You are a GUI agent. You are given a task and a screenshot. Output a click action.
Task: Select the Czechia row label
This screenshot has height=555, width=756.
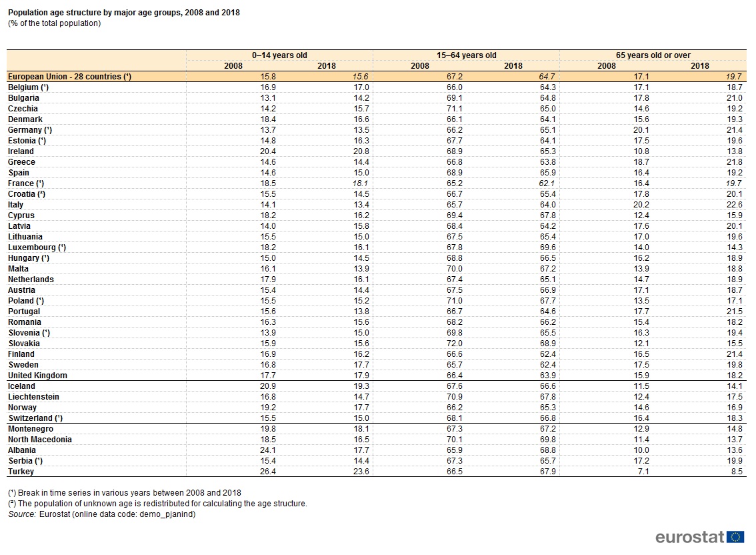pos(23,109)
